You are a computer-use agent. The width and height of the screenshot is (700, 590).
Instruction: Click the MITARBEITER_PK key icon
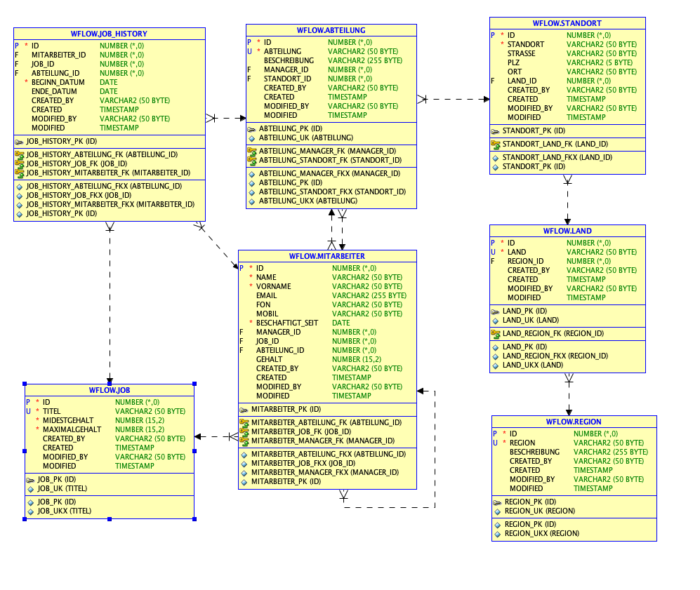tap(244, 410)
